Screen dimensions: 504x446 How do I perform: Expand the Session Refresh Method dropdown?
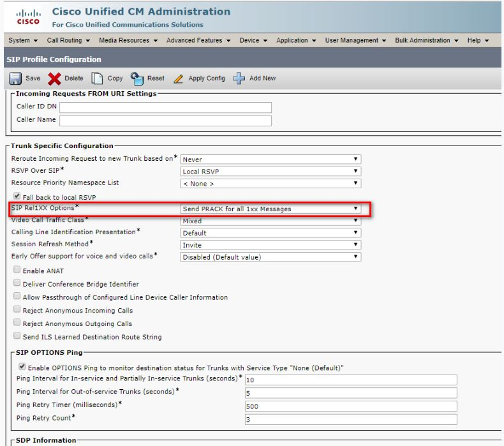pos(271,244)
